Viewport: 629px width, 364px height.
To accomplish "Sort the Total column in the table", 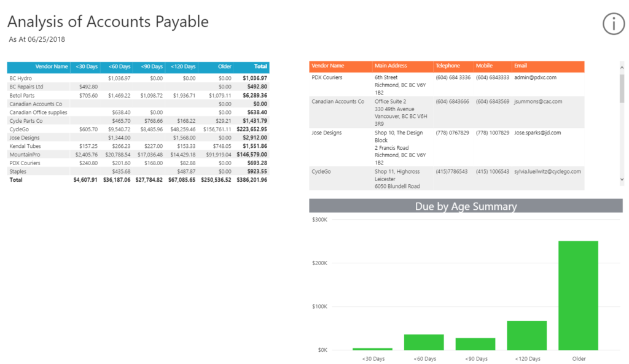I will tap(260, 67).
